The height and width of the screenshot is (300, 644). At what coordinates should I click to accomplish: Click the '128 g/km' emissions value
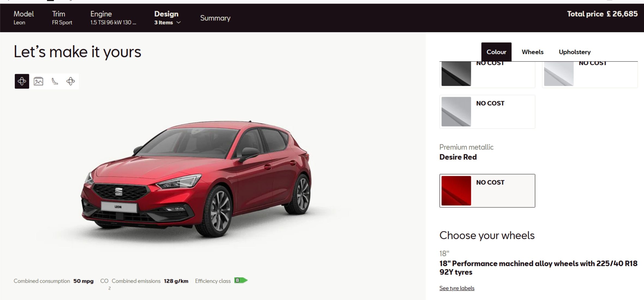tap(176, 281)
